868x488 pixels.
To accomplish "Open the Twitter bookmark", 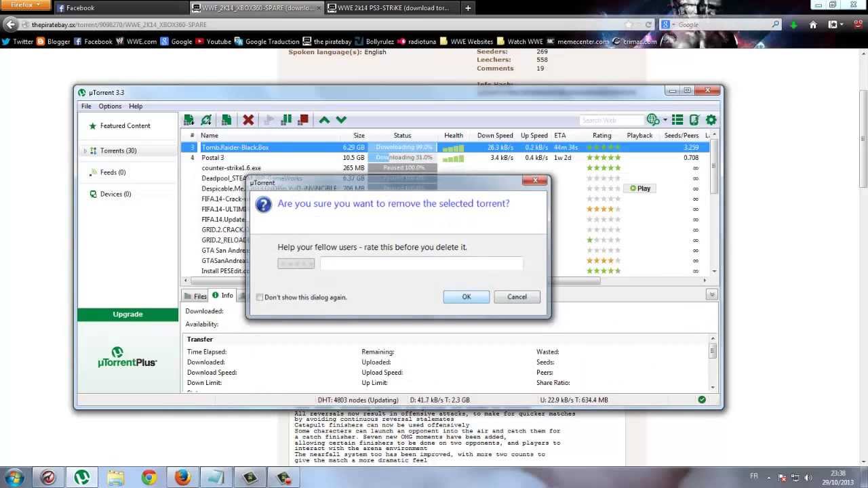I will (18, 41).
